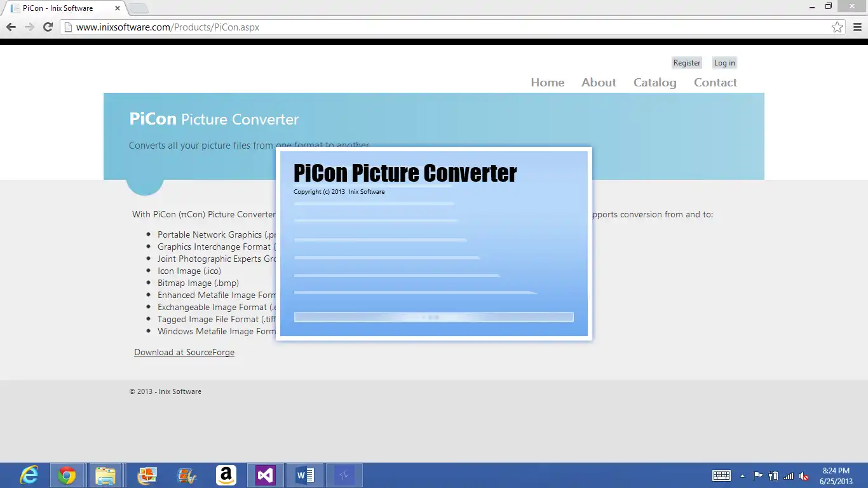Viewport: 868px width, 488px height.
Task: Launch Windows Photo Gallery from the taskbar
Action: pos(147,475)
